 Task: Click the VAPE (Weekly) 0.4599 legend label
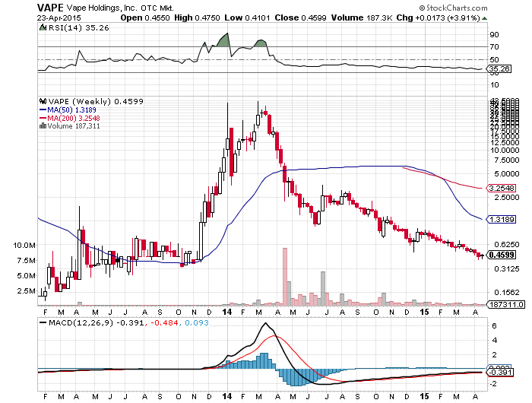click(x=96, y=101)
